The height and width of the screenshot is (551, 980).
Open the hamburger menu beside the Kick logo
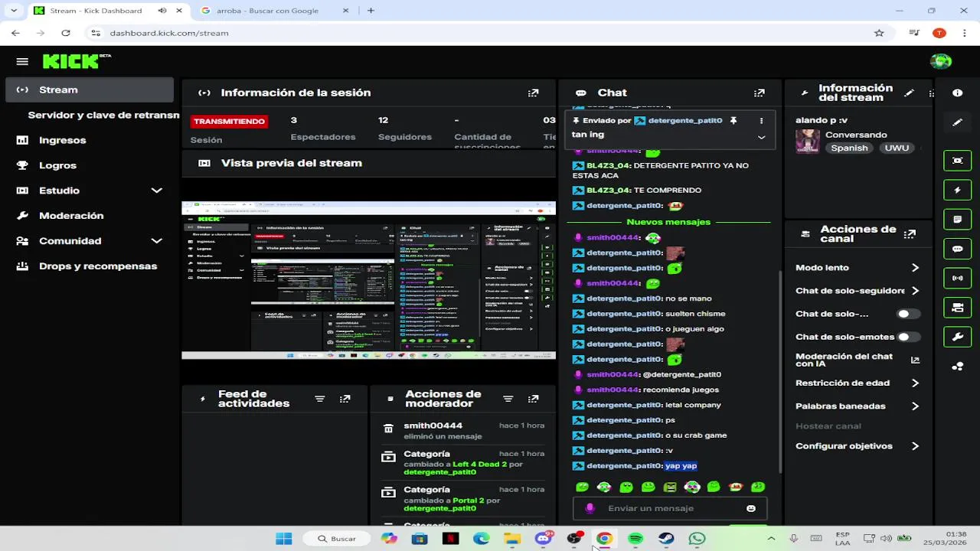coord(22,62)
